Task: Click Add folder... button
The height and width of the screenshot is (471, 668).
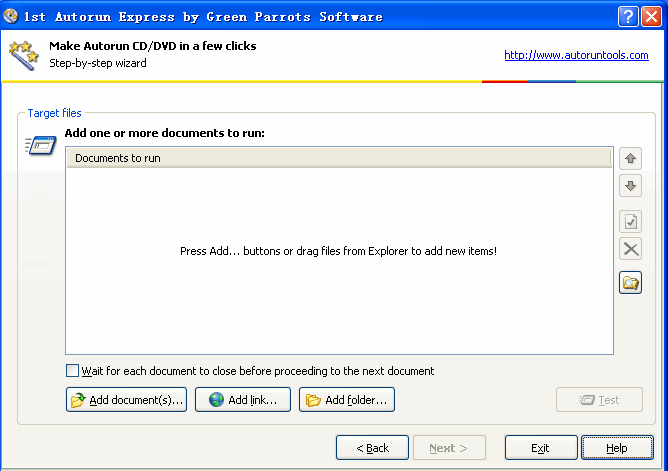Action: click(347, 399)
